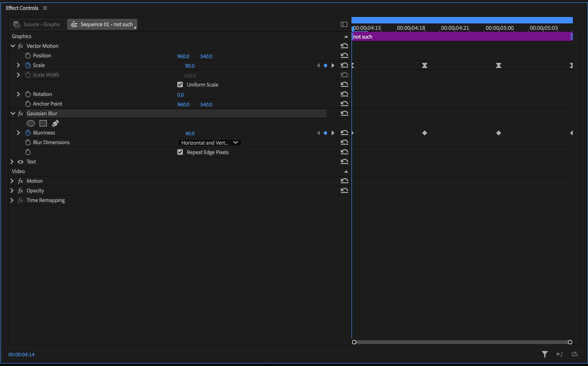Click the left zoom scrollbar handle
The image size is (588, 366).
point(354,342)
